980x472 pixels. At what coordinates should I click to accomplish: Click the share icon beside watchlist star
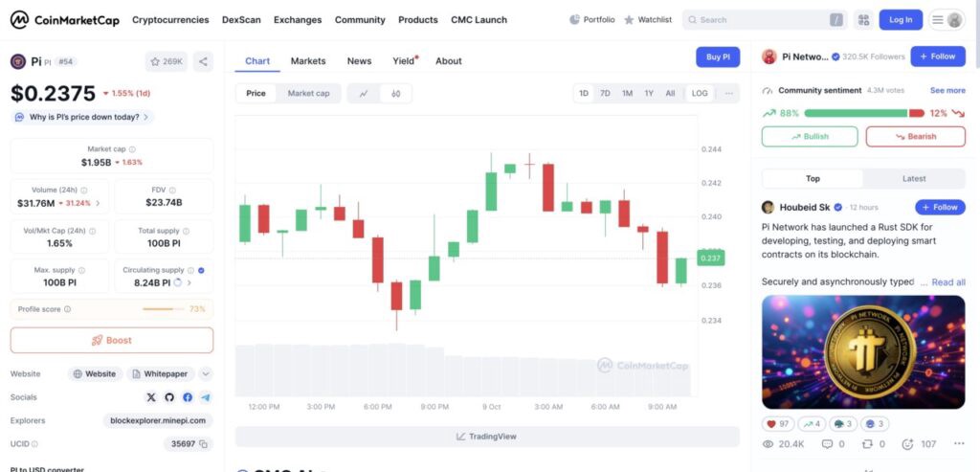[203, 61]
